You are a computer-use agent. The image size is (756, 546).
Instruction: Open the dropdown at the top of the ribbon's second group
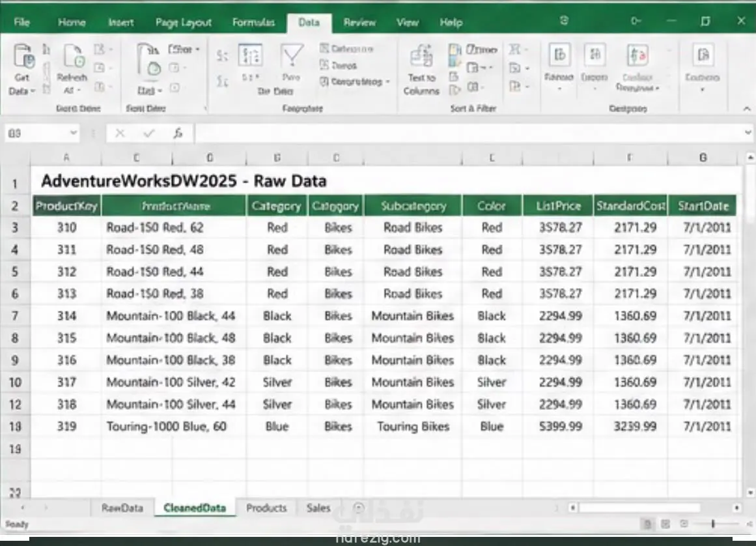198,50
